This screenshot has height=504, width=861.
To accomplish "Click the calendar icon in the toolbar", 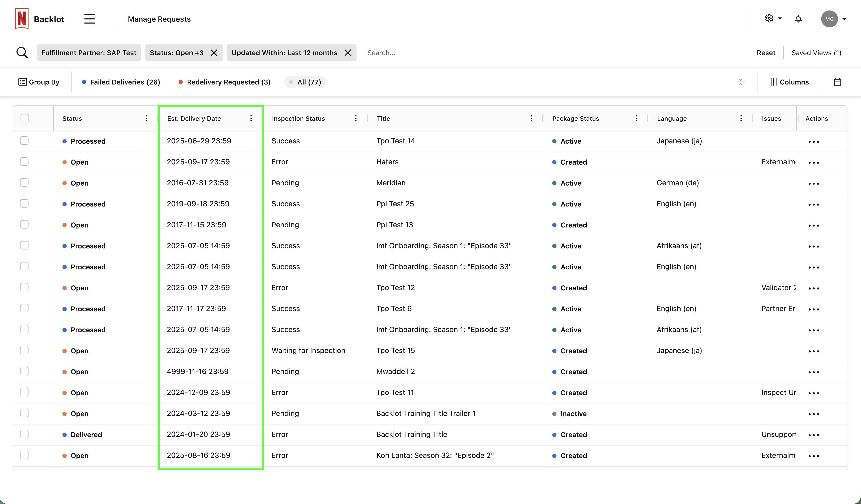I will (x=838, y=82).
